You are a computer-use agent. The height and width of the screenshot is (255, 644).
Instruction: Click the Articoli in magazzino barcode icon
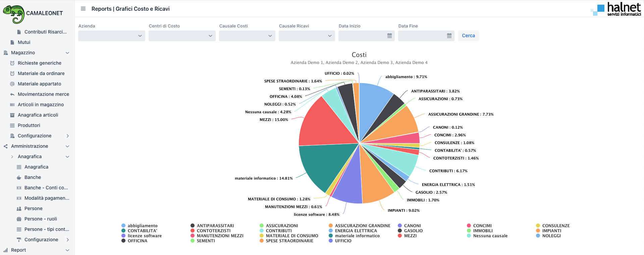coord(12,105)
